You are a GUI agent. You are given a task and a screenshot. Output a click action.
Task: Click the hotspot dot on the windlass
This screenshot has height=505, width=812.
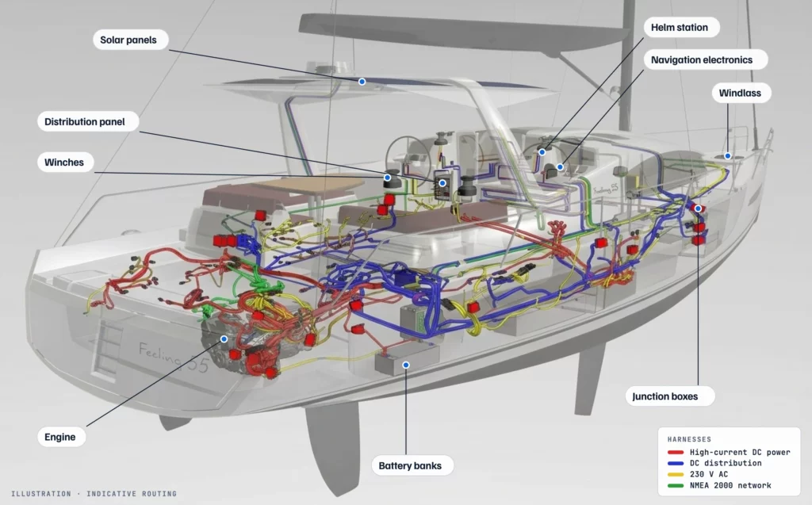(728, 156)
